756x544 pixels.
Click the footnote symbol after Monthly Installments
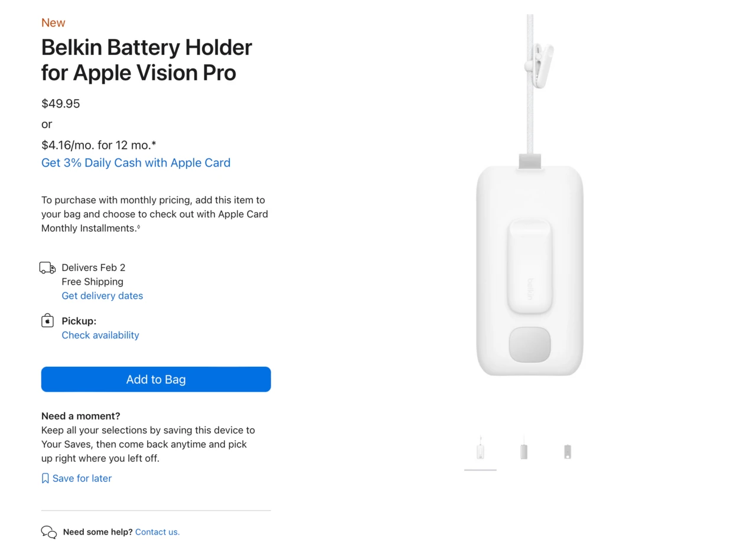point(139,227)
